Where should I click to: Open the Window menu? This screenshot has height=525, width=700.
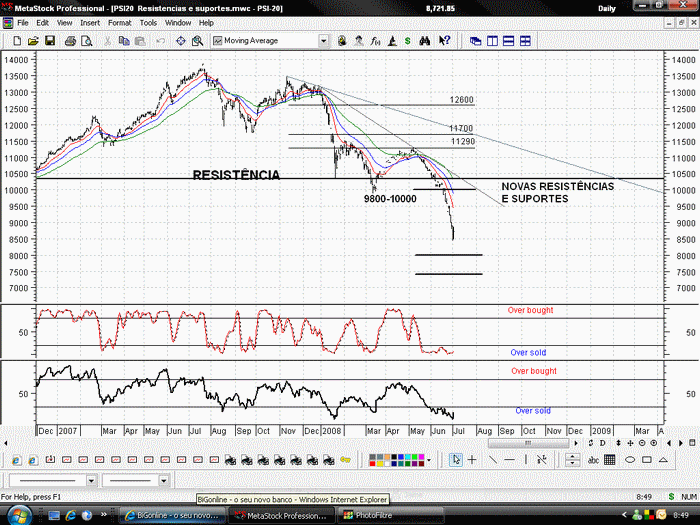pyautogui.click(x=178, y=23)
